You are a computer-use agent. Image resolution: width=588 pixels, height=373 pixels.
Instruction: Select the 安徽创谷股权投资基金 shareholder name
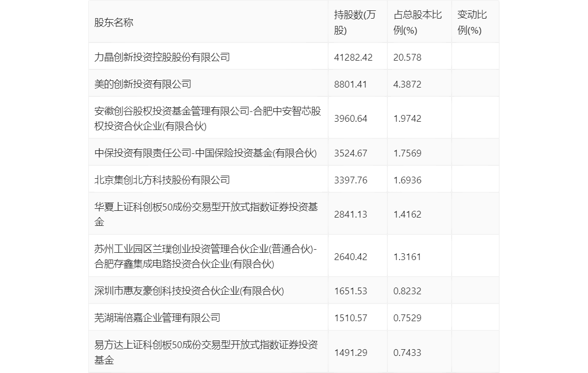coord(207,118)
